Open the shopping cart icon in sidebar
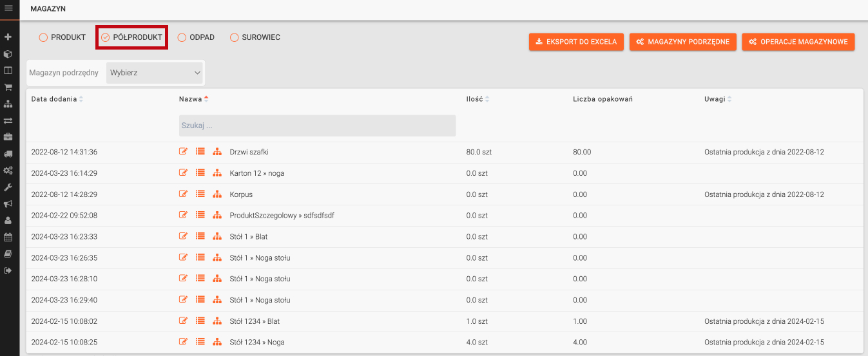The width and height of the screenshot is (868, 356). coord(8,87)
